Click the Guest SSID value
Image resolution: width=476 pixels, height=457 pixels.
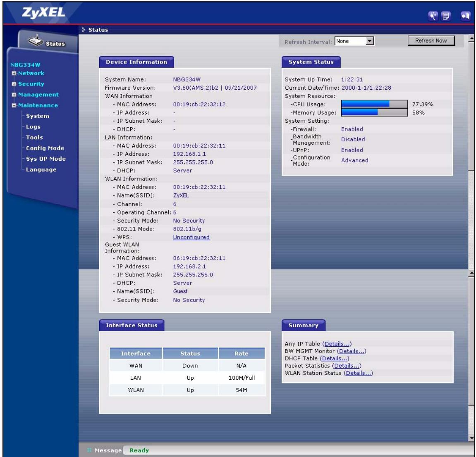click(180, 291)
